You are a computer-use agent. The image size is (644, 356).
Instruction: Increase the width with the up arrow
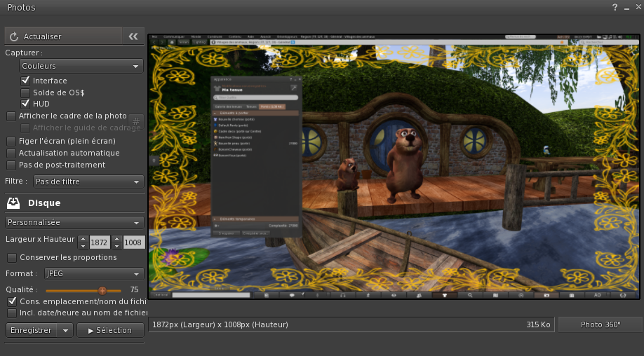pos(83,239)
